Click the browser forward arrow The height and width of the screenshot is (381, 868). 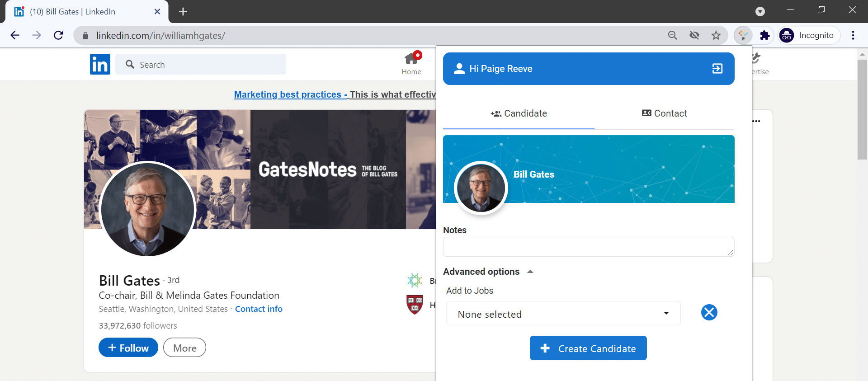(x=37, y=35)
